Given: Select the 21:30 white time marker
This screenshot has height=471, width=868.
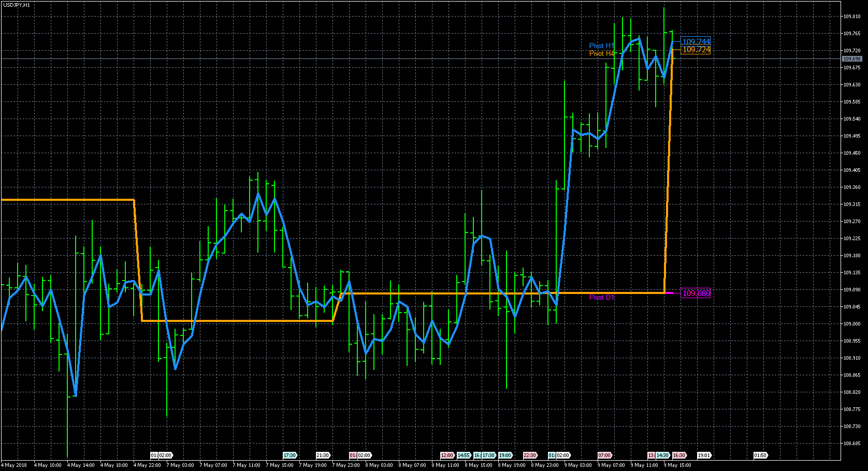Looking at the screenshot, I should pyautogui.click(x=323, y=455).
